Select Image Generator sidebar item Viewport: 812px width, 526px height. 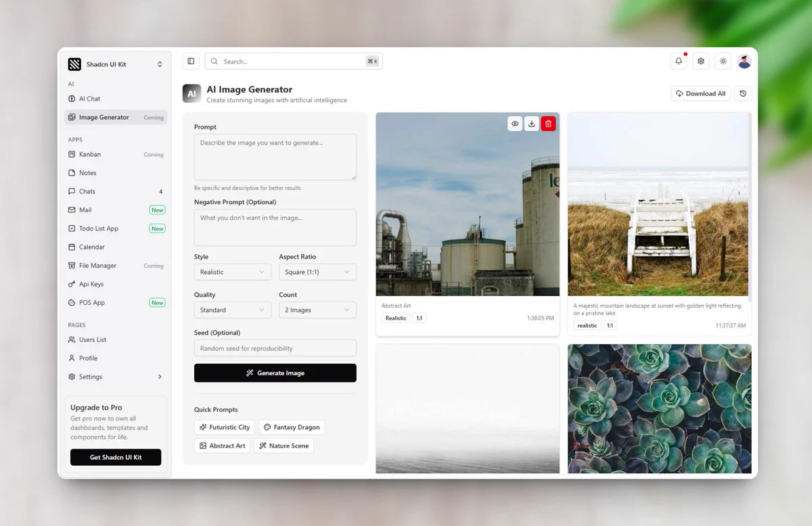click(x=116, y=117)
